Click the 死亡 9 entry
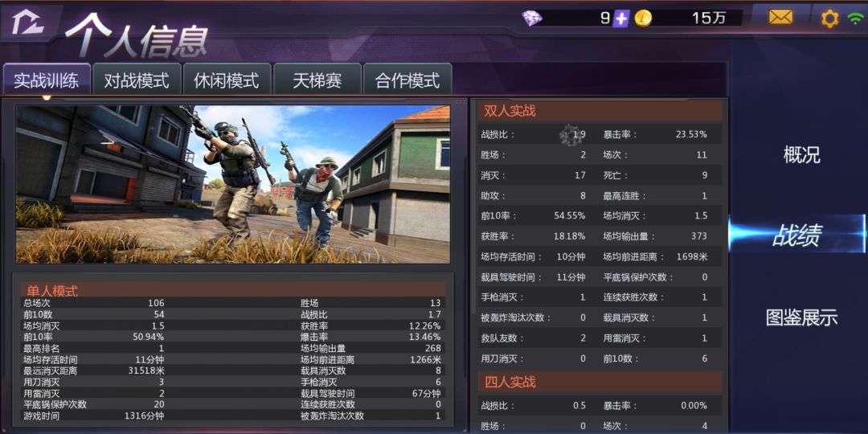Viewport: 868px width, 434px height. (x=656, y=175)
